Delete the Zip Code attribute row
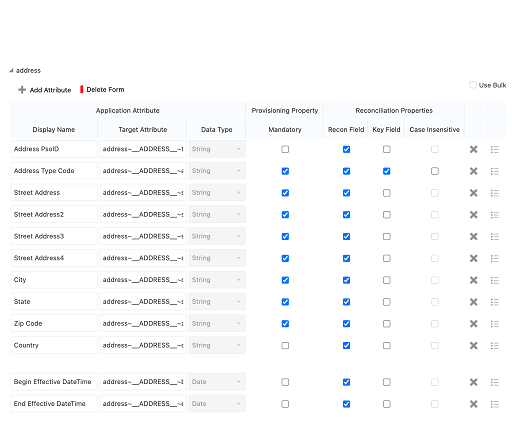Image resolution: width=512 pixels, height=428 pixels. coord(473,324)
